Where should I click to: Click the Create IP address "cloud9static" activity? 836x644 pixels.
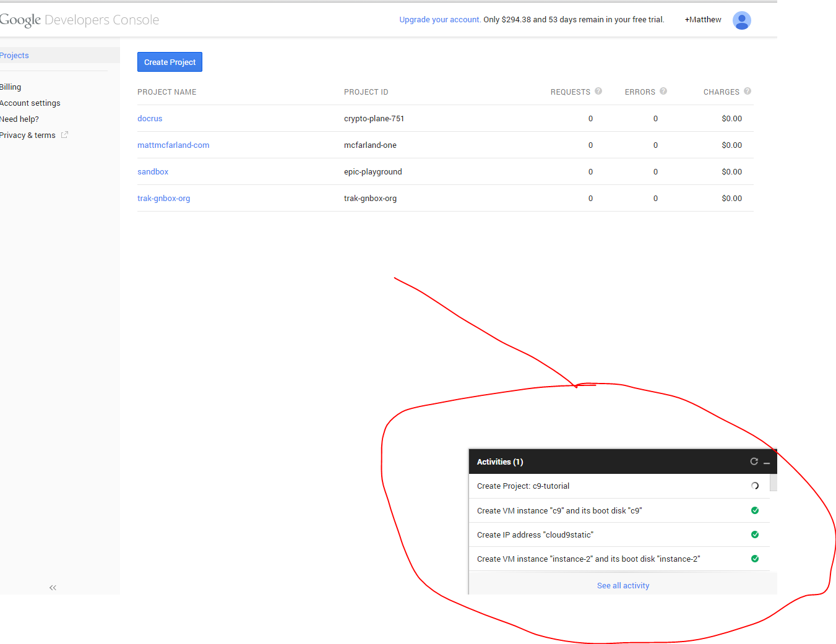tap(619, 535)
